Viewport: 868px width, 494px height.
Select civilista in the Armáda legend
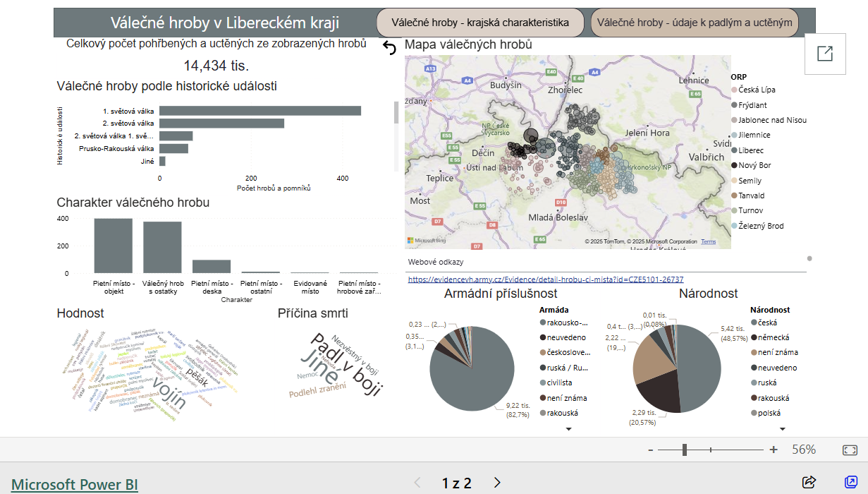(559, 382)
